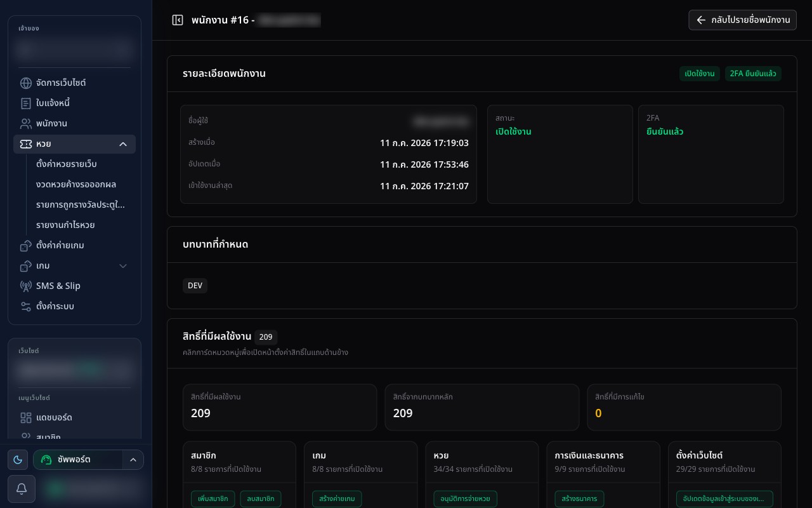Click the เข้าใช้งานล่าสุด value 17:21:07
The width and height of the screenshot is (812, 508).
point(424,186)
